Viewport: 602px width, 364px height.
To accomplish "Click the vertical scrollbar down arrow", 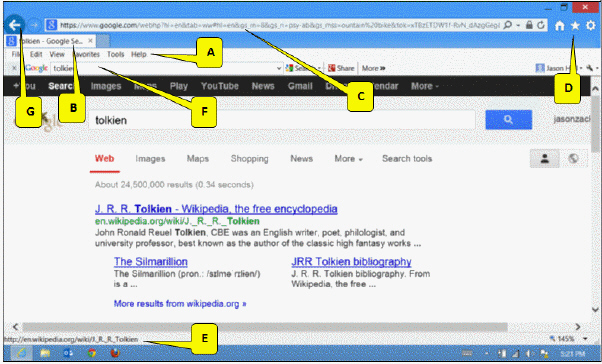I will (x=595, y=309).
